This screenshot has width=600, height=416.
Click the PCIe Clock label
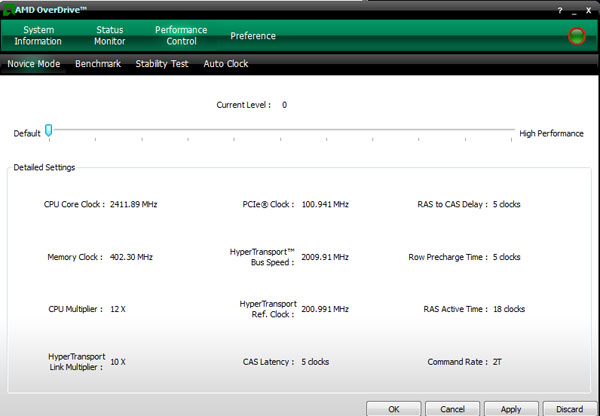point(268,204)
